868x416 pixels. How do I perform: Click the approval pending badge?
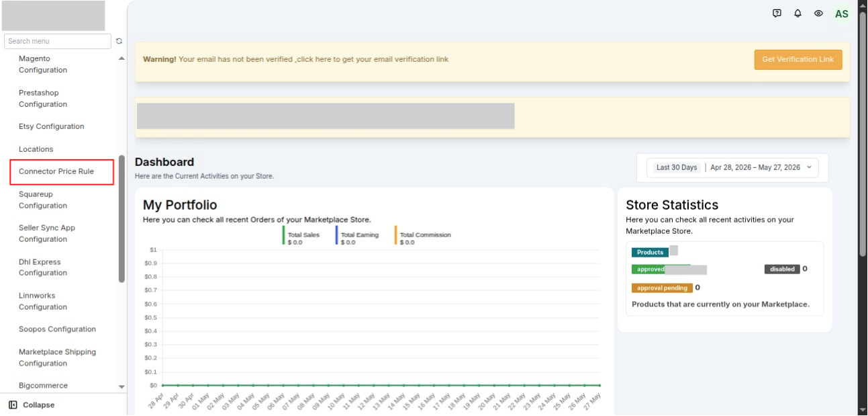pos(662,288)
